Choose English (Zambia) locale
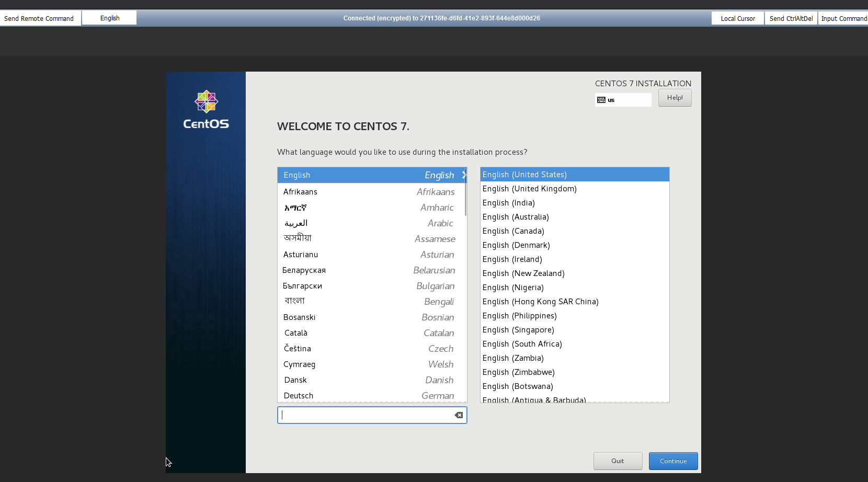This screenshot has height=482, width=868. click(575, 358)
